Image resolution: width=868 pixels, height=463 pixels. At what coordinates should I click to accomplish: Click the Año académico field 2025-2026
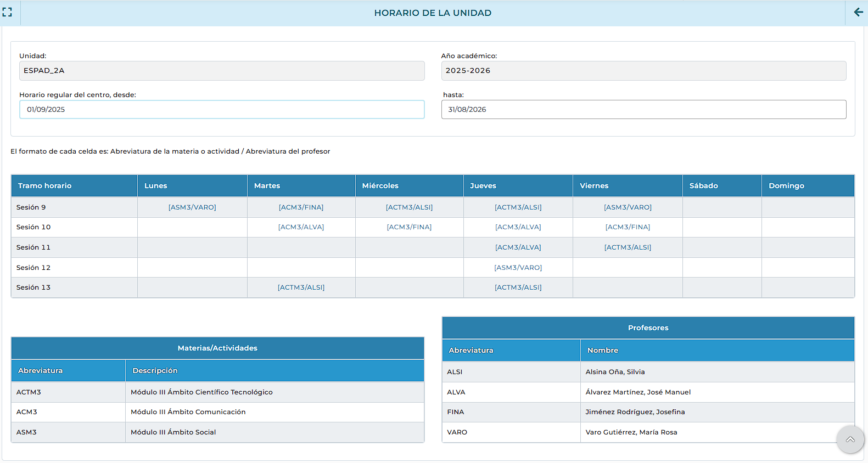643,71
